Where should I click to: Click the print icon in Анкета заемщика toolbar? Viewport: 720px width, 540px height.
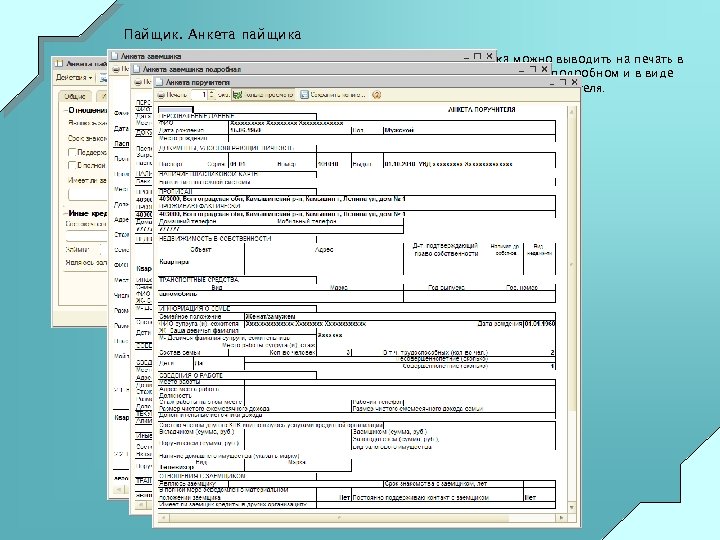(x=116, y=69)
